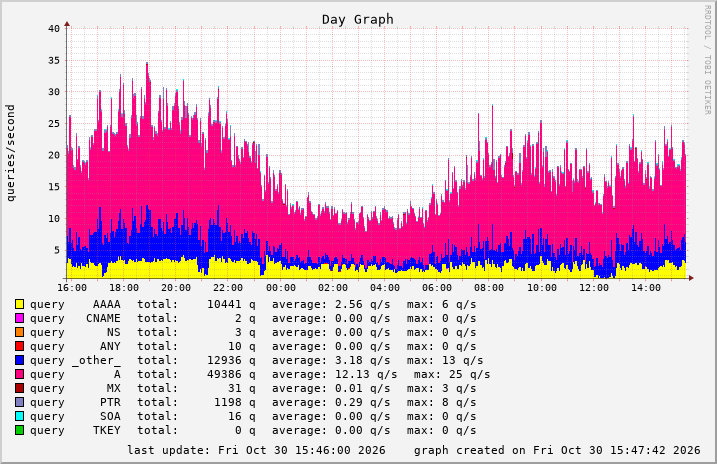717x464 pixels.
Task: Click the '02:00' time axis label
Action: [333, 288]
